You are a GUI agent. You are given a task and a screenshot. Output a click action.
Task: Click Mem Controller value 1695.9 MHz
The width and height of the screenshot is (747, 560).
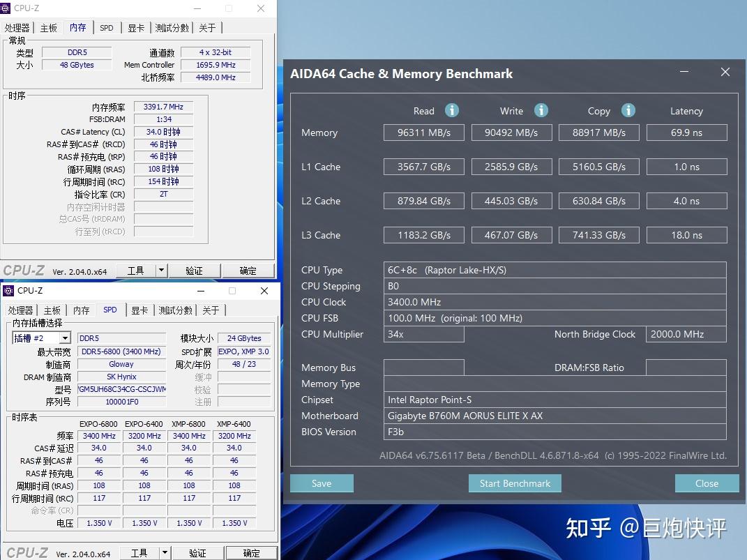coord(216,65)
